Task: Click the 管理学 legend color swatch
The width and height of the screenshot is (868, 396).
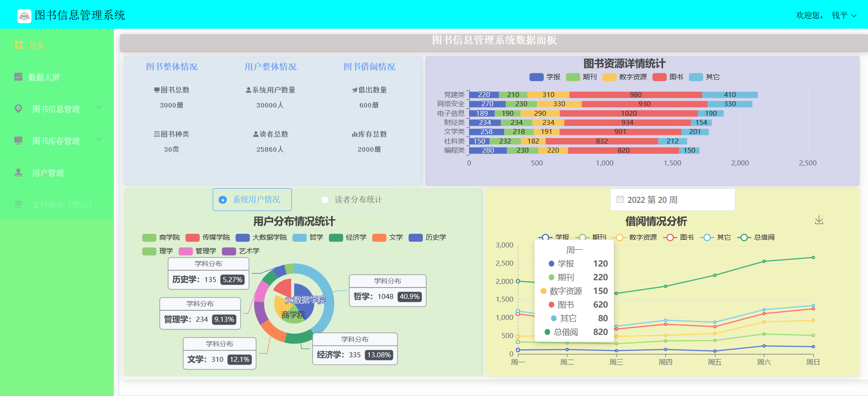Action: point(186,251)
